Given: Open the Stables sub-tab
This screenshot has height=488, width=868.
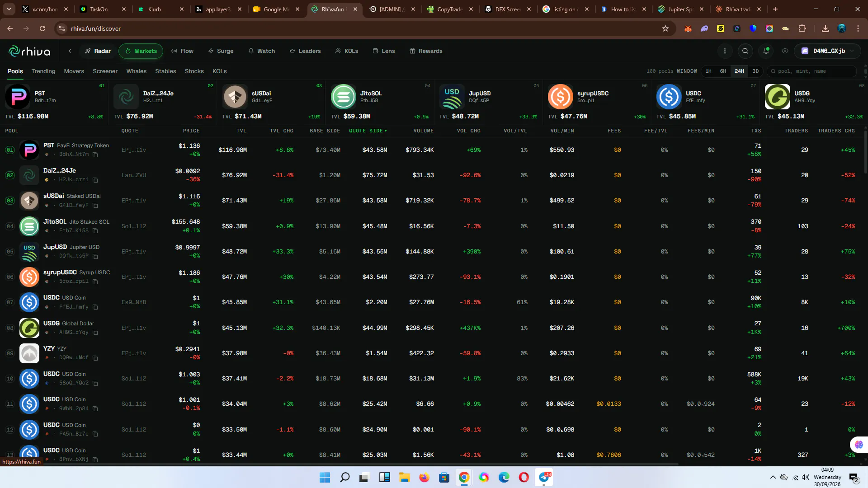Looking at the screenshot, I should pos(165,71).
